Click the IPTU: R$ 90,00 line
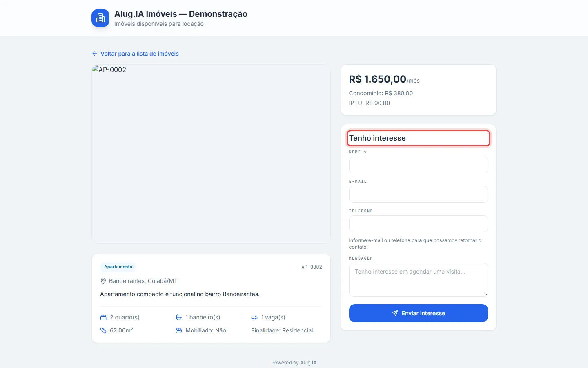 coord(370,103)
